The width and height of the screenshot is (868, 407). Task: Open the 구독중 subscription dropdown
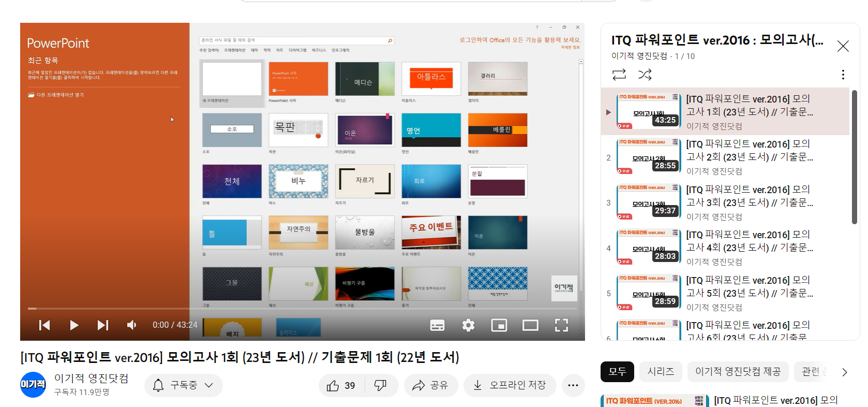[184, 385]
